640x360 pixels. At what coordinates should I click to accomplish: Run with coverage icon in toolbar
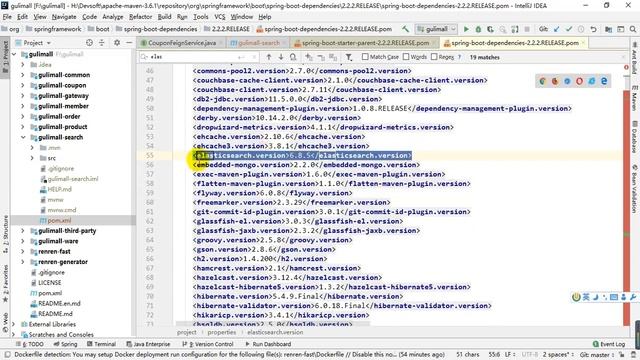click(490, 29)
